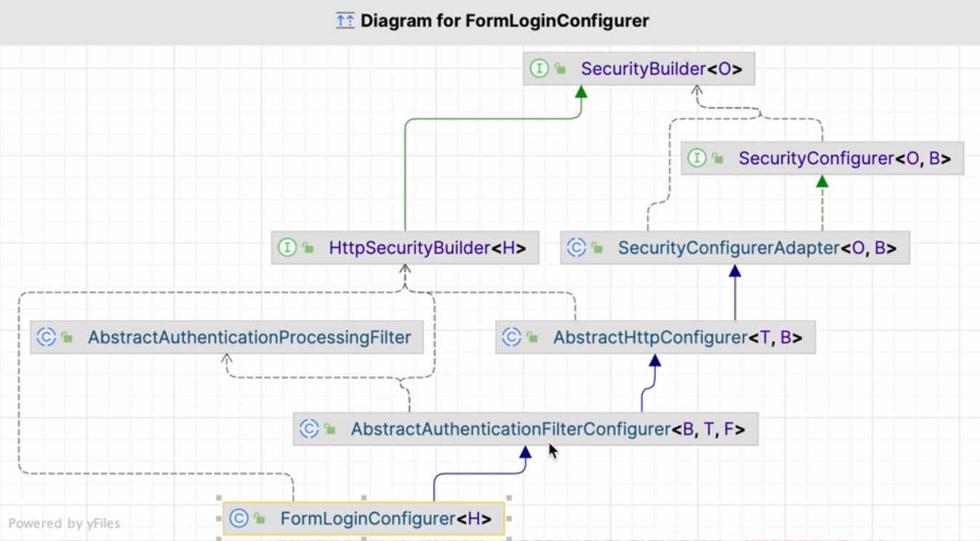
Task: Click the class icon on FormLoginConfigurer node
Action: point(238,518)
